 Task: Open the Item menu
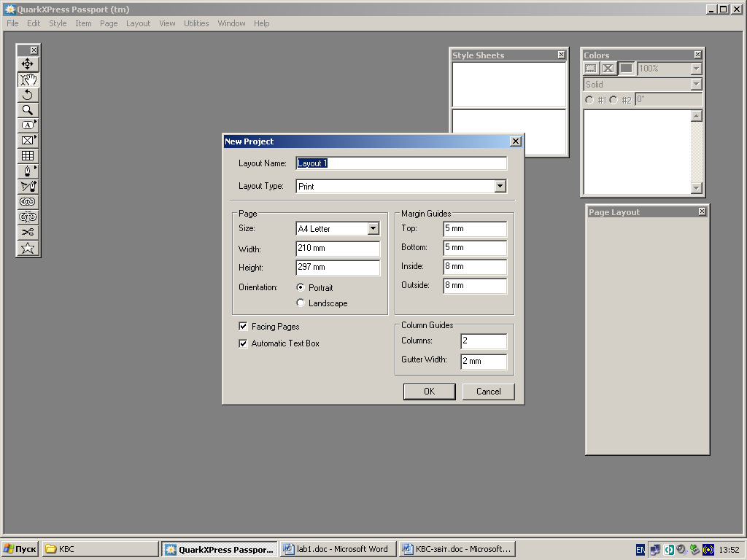pyautogui.click(x=83, y=23)
